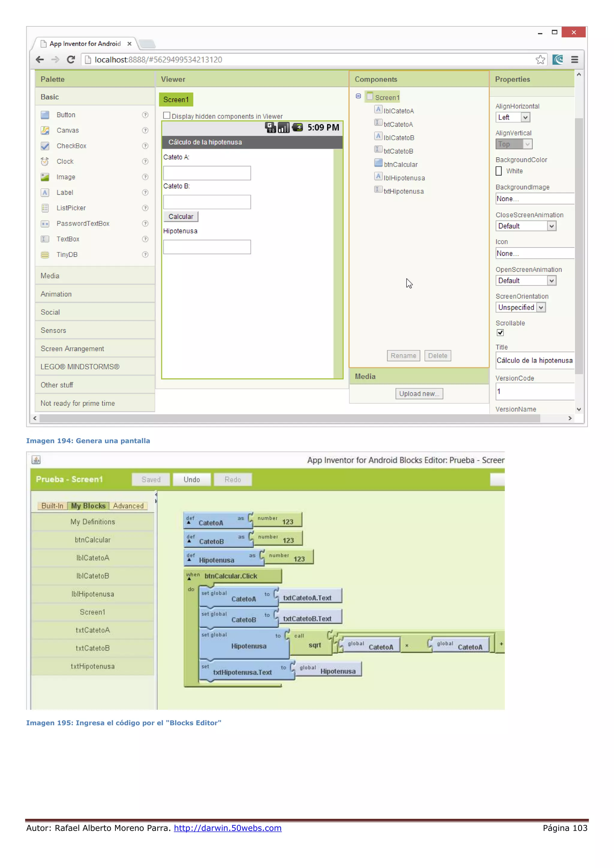This screenshot has width=614, height=868.
Task: Click Undo in the Blocks Editor
Action: point(192,479)
